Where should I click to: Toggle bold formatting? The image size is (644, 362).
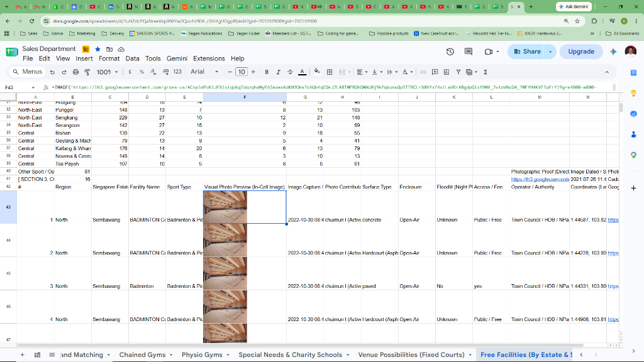(267, 72)
